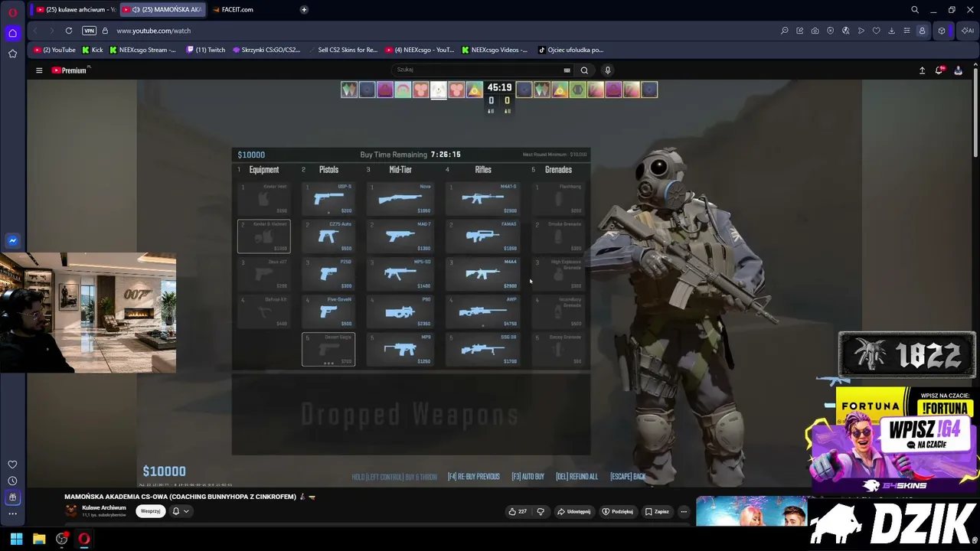This screenshot has height=551, width=980.
Task: Buy the AWP sniper rifle
Action: click(x=482, y=311)
